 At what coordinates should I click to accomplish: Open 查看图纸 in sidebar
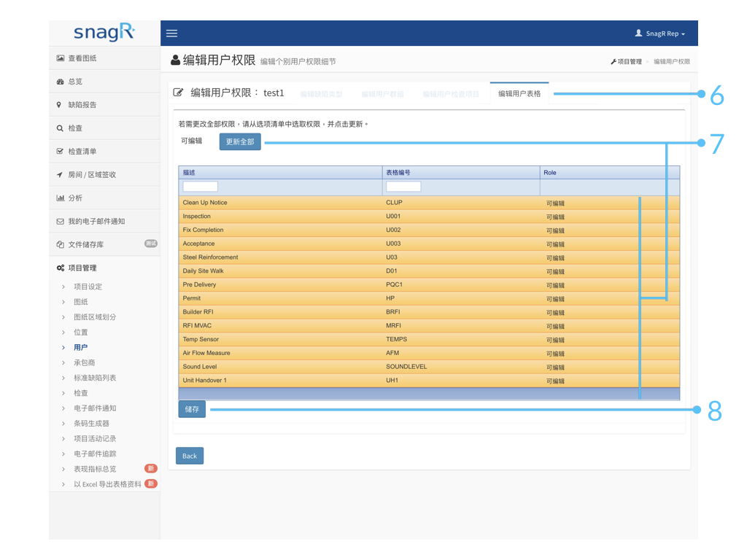tap(104, 58)
